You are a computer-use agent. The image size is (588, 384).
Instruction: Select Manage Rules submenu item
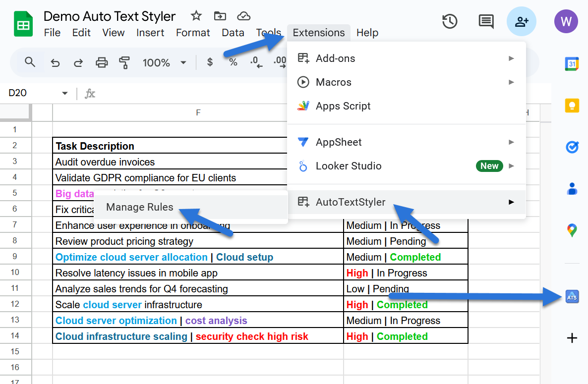click(140, 207)
